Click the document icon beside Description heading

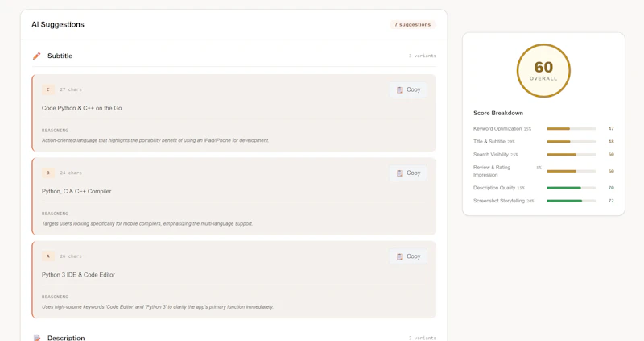click(36, 338)
